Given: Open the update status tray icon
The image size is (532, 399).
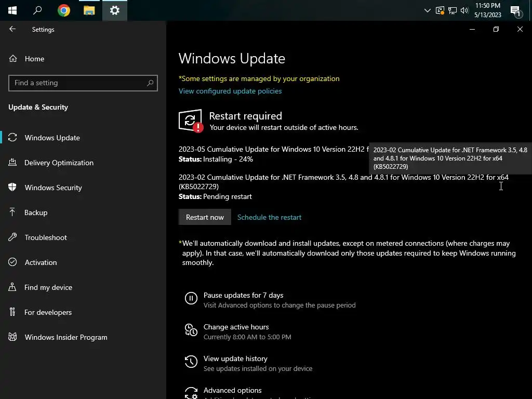Looking at the screenshot, I should tap(440, 10).
